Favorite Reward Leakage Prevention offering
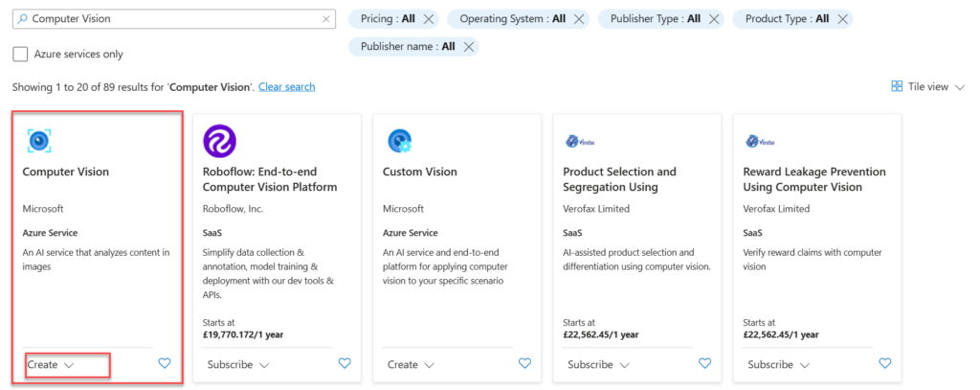Screen dimensions: 980x390 [884, 363]
